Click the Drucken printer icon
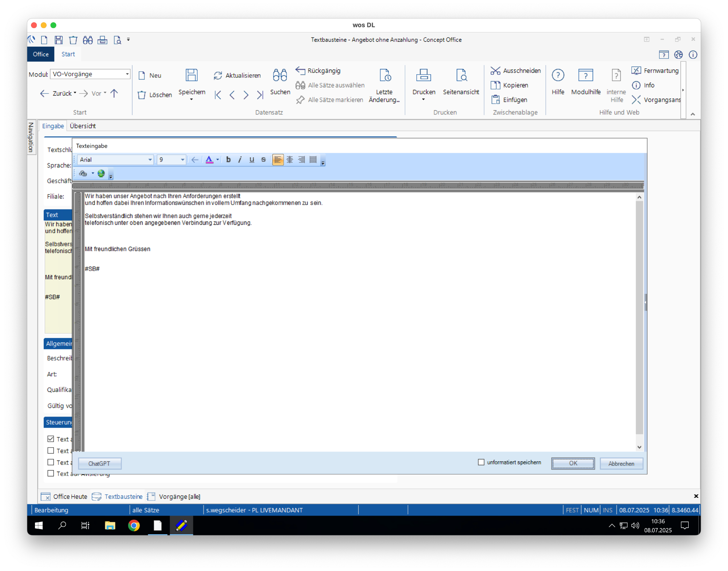Viewport: 728px width, 571px height. click(423, 75)
